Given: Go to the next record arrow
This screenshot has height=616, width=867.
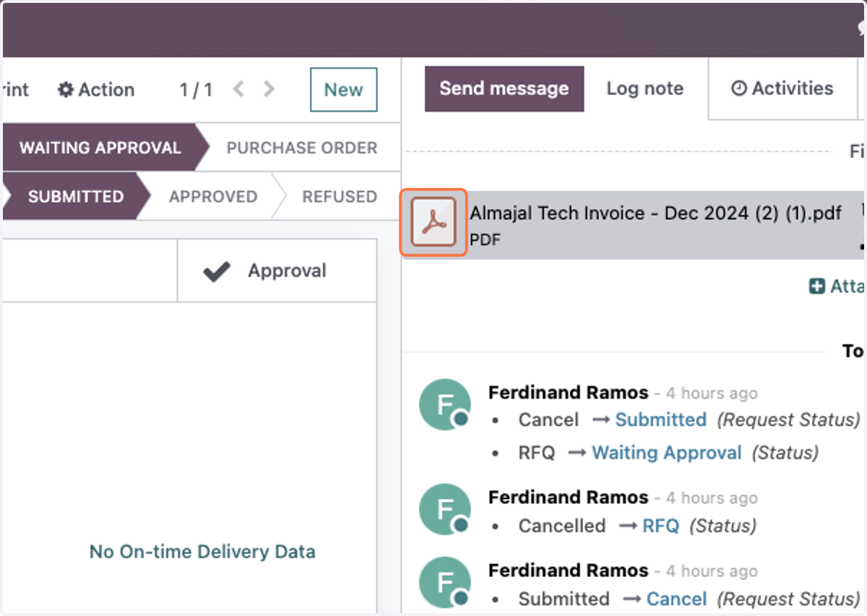Looking at the screenshot, I should (269, 89).
